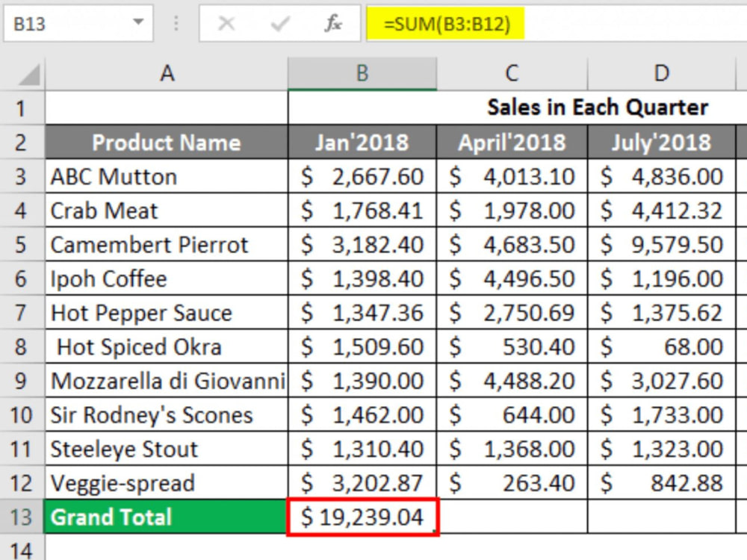Image resolution: width=747 pixels, height=560 pixels.
Task: Click the Select All triangle corner
Action: click(x=28, y=75)
